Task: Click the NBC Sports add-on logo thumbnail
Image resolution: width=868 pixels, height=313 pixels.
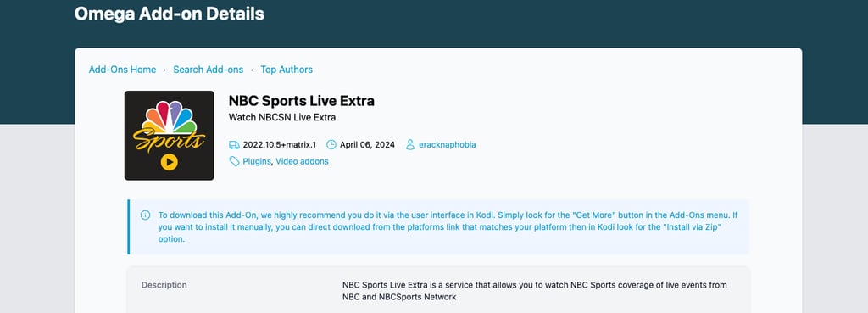Action: 170,135
